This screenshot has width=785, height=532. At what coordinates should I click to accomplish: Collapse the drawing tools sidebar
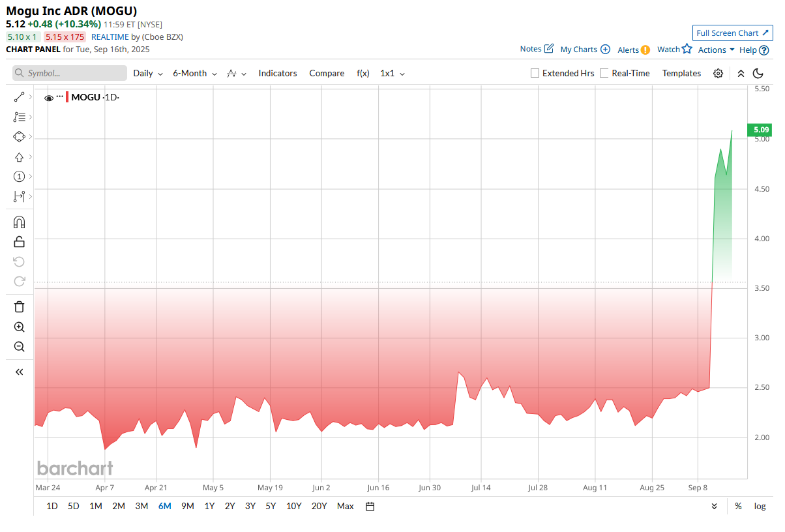click(19, 372)
